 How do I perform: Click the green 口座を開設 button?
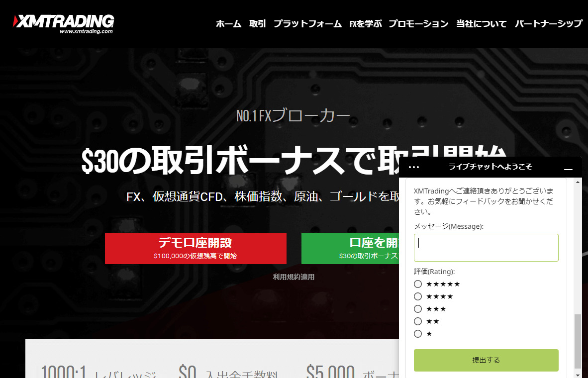tap(350, 248)
